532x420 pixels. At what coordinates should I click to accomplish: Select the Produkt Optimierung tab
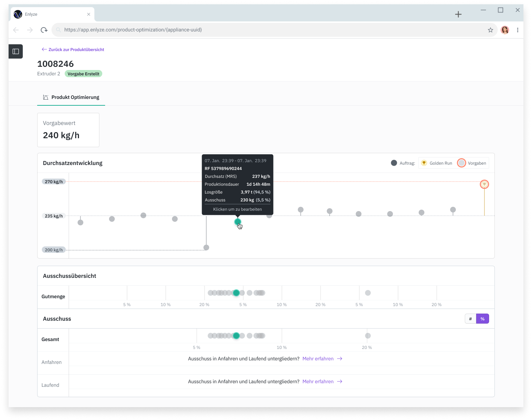71,97
